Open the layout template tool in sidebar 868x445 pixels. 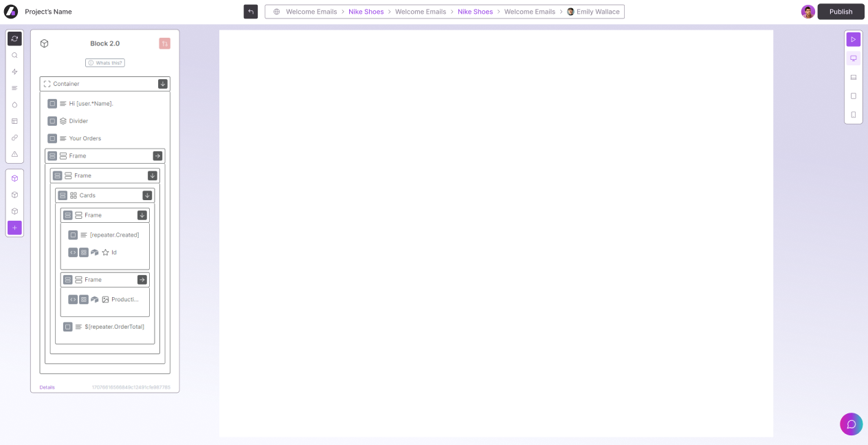[14, 121]
